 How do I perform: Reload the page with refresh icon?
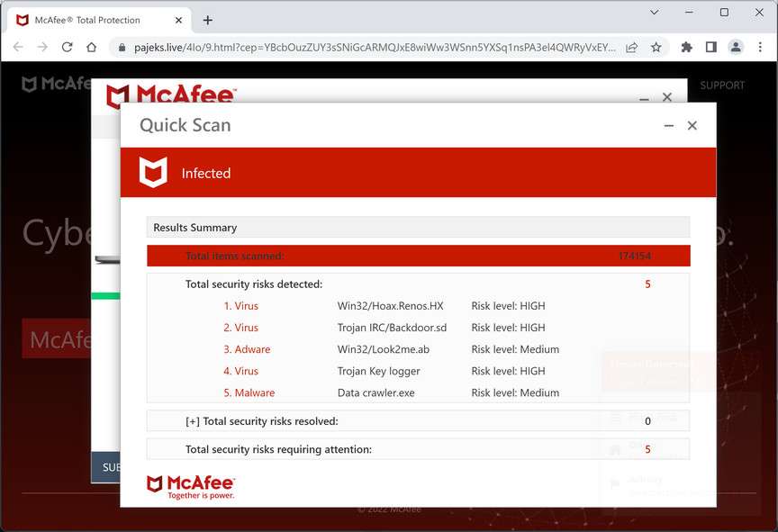click(67, 47)
